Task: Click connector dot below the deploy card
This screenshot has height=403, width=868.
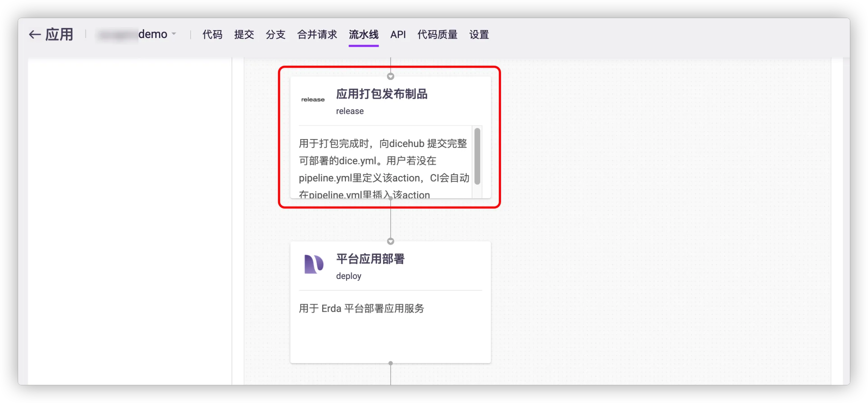Action: coord(391,363)
